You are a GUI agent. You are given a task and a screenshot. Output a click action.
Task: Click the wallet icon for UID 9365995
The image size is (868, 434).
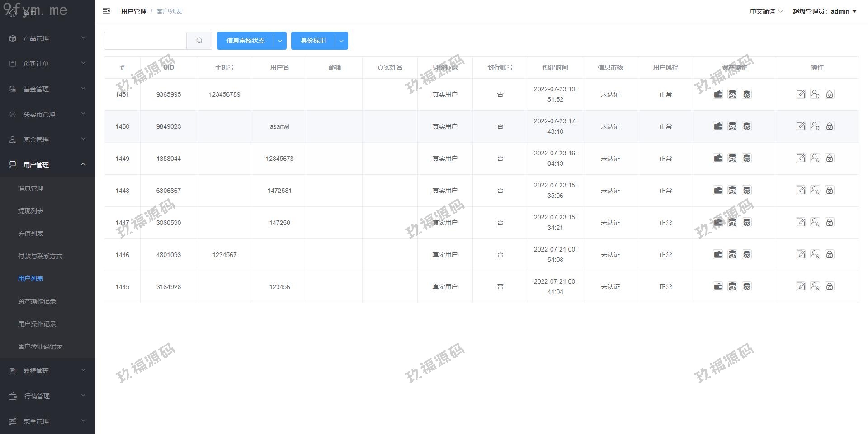pyautogui.click(x=718, y=94)
